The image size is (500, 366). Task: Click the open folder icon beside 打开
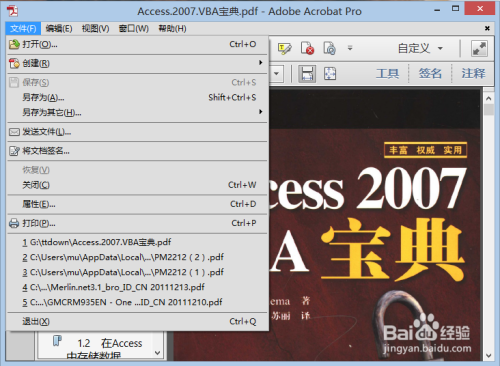[14, 44]
